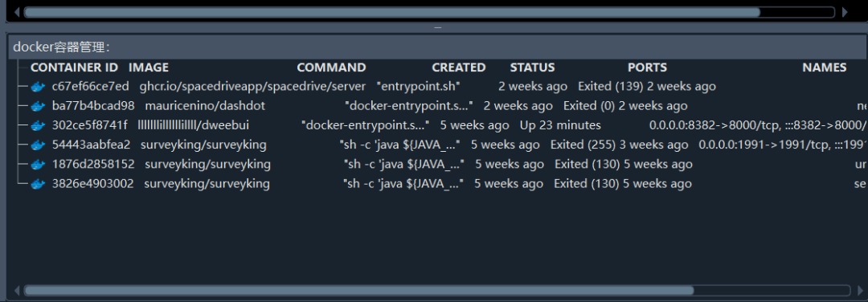The height and width of the screenshot is (302, 868).
Task: Click the dweebui image name
Action: tap(193, 125)
